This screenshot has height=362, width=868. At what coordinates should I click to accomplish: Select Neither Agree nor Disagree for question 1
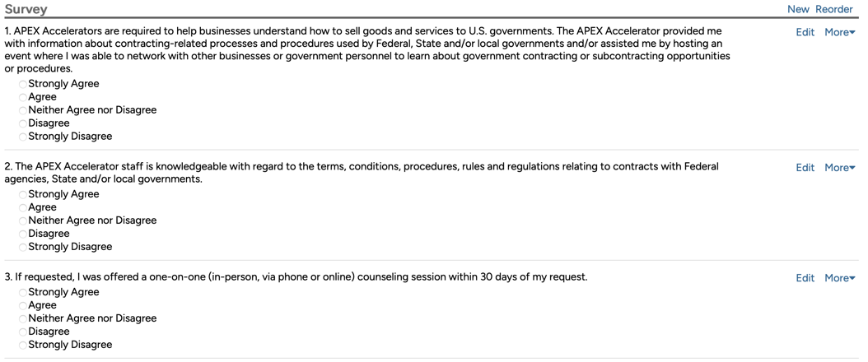coord(23,110)
